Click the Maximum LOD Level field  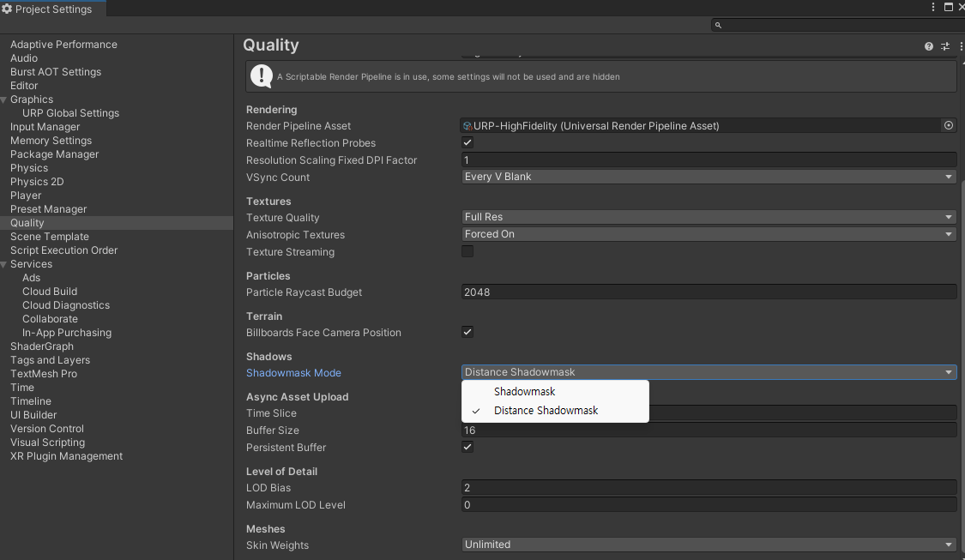[709, 505]
